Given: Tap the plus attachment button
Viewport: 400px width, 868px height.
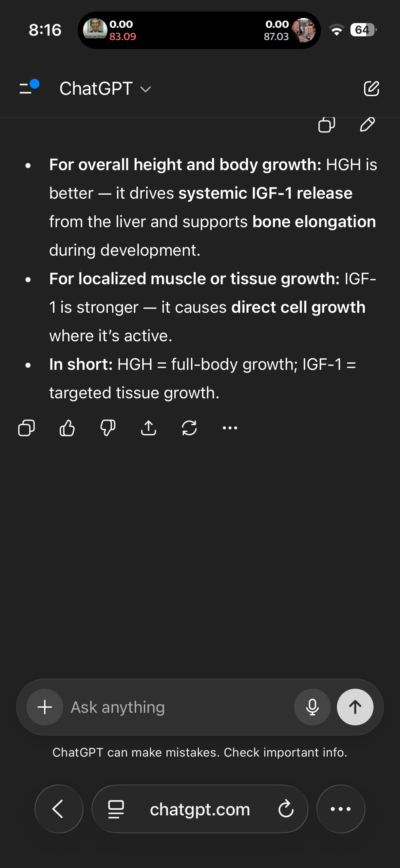Looking at the screenshot, I should point(45,707).
